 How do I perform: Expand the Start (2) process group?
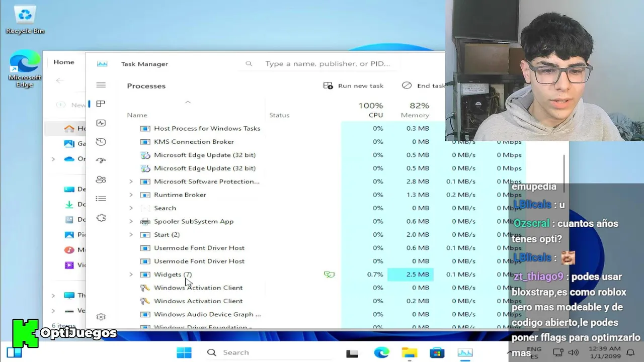131,234
